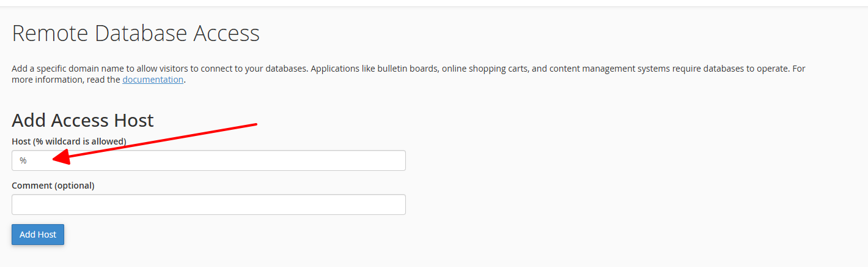The image size is (868, 267).
Task: Click the tail end of the red arrow
Action: [x=255, y=125]
